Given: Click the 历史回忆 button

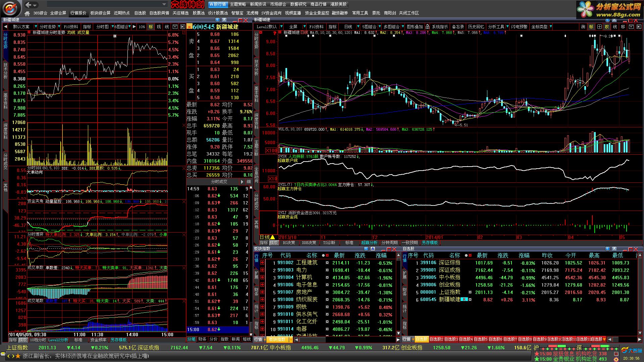Looking at the screenshot, I should (476, 27).
